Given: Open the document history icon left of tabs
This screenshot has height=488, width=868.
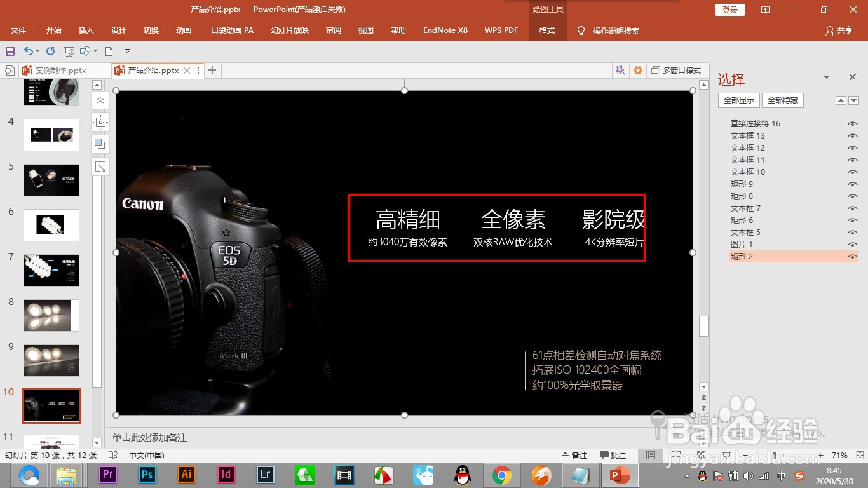Looking at the screenshot, I should click(10, 71).
